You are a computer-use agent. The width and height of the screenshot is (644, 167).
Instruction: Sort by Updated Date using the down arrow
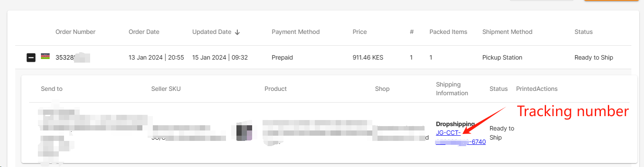point(237,32)
